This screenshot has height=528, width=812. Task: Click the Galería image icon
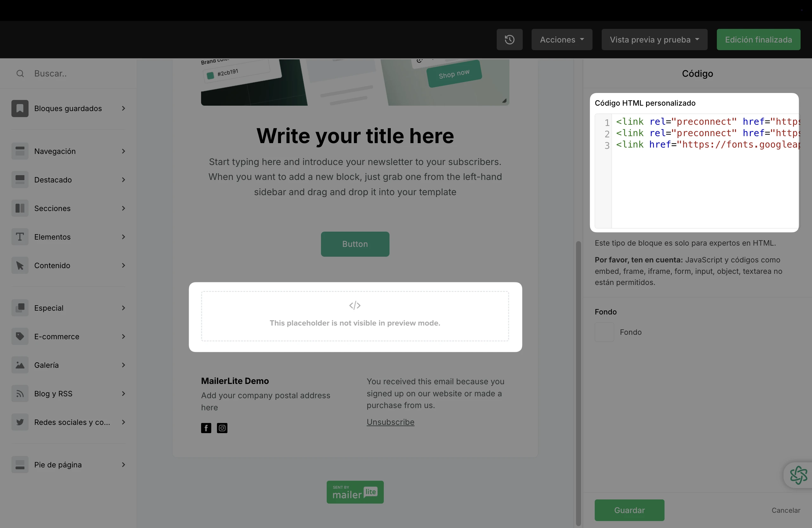[20, 365]
